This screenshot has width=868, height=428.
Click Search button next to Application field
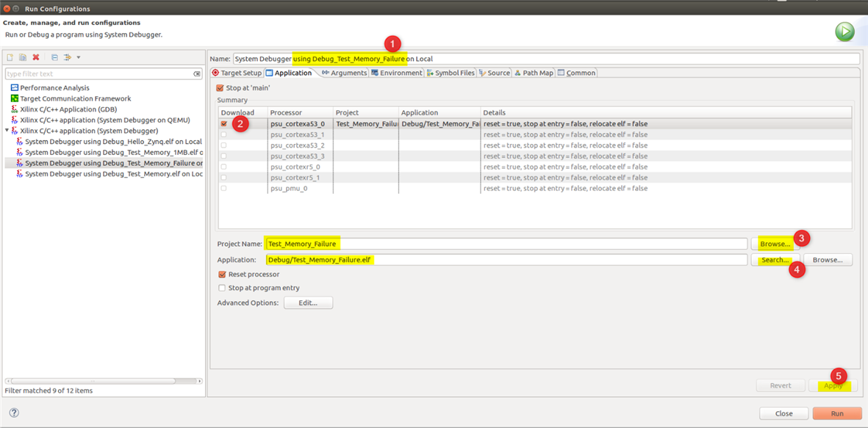775,260
